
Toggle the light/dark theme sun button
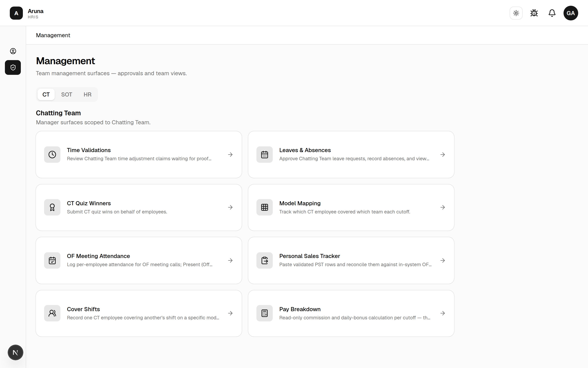pos(516,13)
